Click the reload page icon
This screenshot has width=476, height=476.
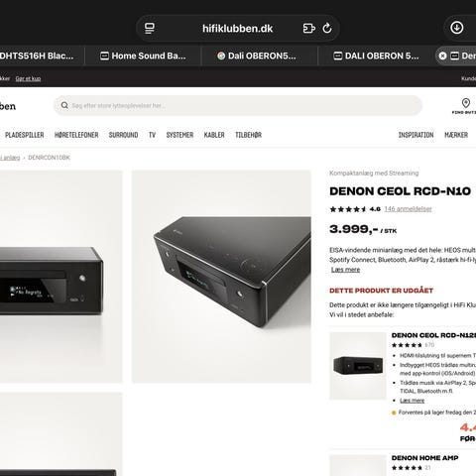click(x=327, y=28)
